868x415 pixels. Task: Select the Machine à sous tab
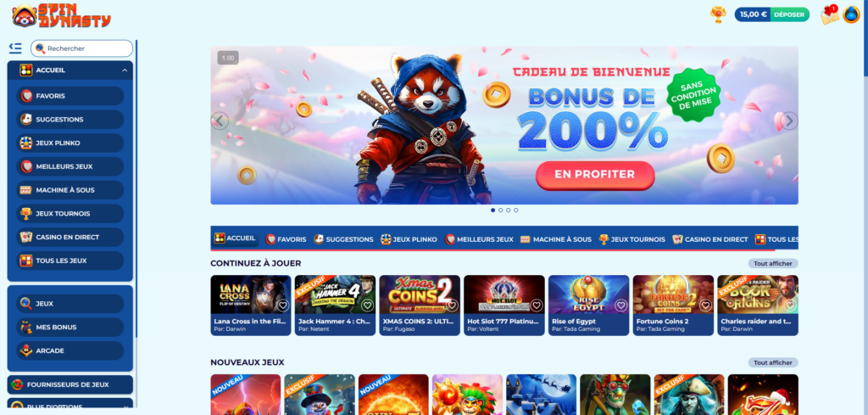click(x=556, y=239)
